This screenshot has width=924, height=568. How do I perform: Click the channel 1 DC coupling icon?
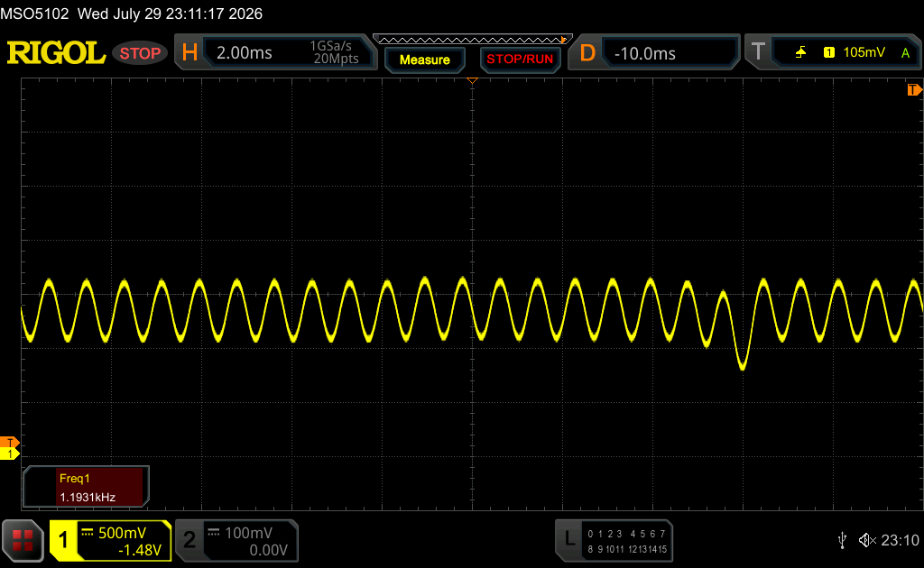pyautogui.click(x=88, y=533)
